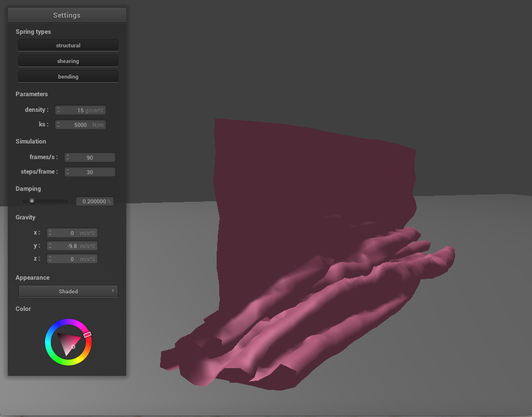Viewport: 532px width, 417px height.
Task: Click the ks spinner arrows icon
Action: point(59,125)
